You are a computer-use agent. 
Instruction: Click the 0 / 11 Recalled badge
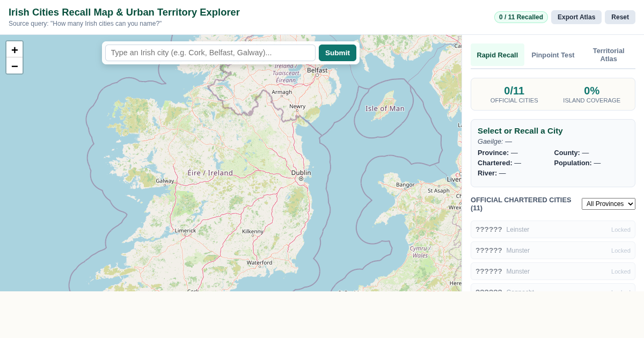coord(521,17)
